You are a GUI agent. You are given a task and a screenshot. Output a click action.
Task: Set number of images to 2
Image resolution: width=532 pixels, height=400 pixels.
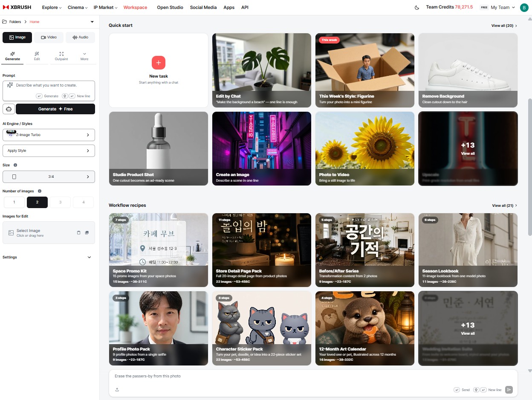37,202
